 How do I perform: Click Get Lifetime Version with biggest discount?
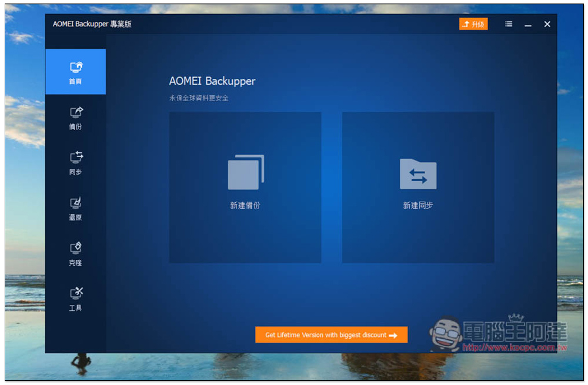331,334
